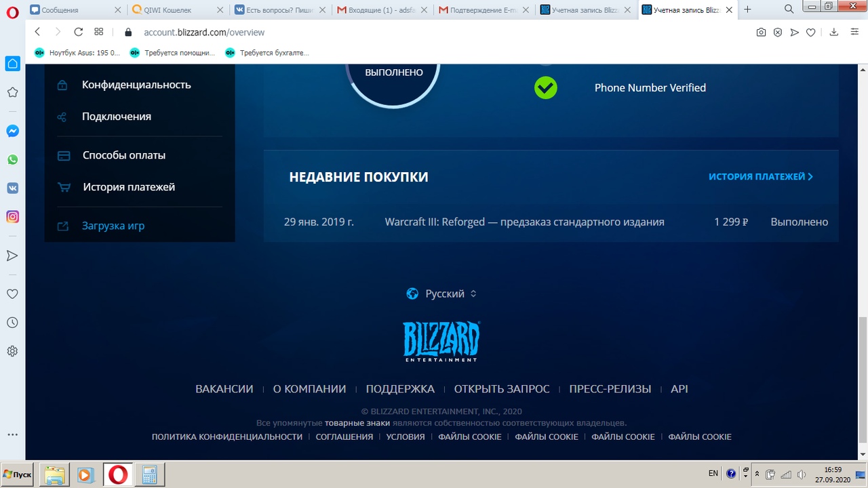
Task: Open the taskbar clock showing 16:59
Action: click(833, 474)
